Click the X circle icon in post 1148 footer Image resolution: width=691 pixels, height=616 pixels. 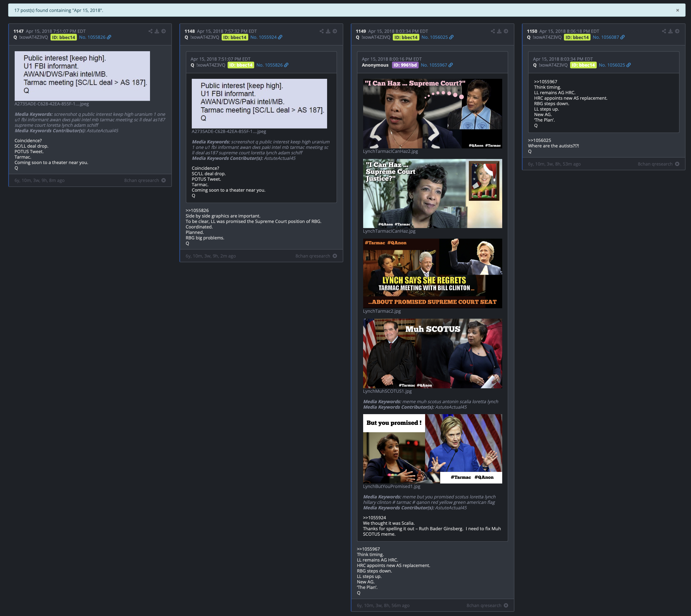coord(335,256)
